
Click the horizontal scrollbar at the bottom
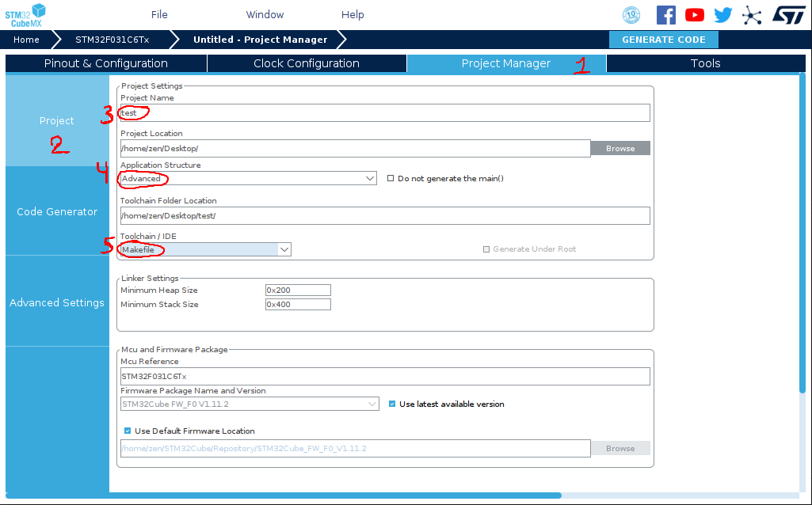tap(284, 496)
